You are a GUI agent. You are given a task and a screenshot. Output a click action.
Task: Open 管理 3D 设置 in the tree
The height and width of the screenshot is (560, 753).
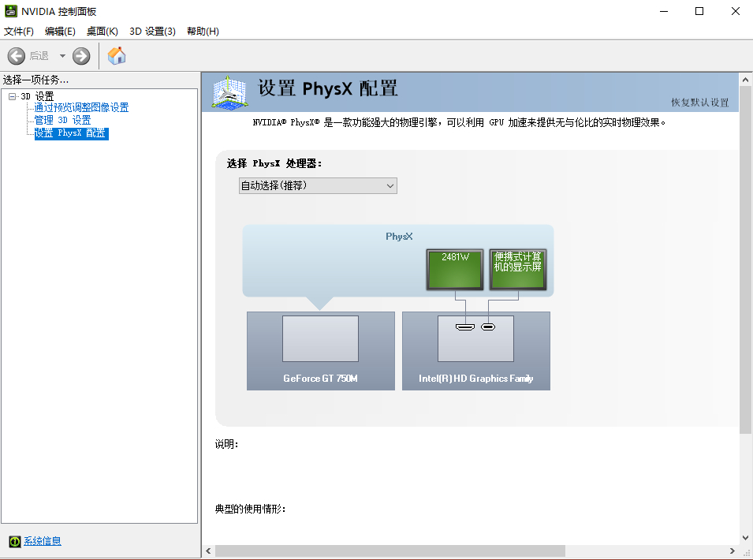click(x=62, y=120)
